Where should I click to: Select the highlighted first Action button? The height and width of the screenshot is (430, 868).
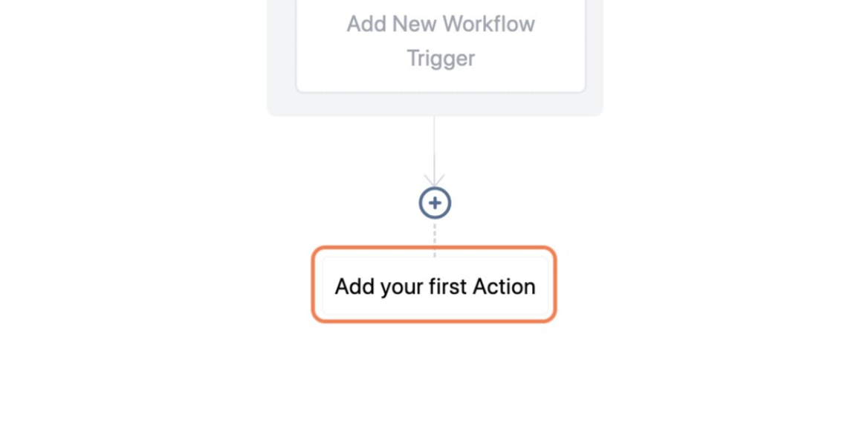point(435,286)
